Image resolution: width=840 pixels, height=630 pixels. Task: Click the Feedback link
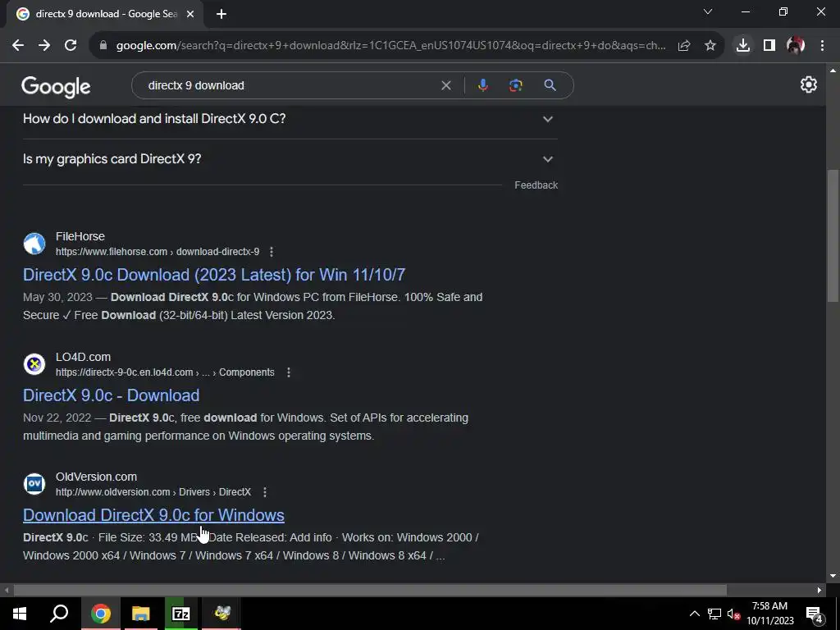click(x=536, y=185)
